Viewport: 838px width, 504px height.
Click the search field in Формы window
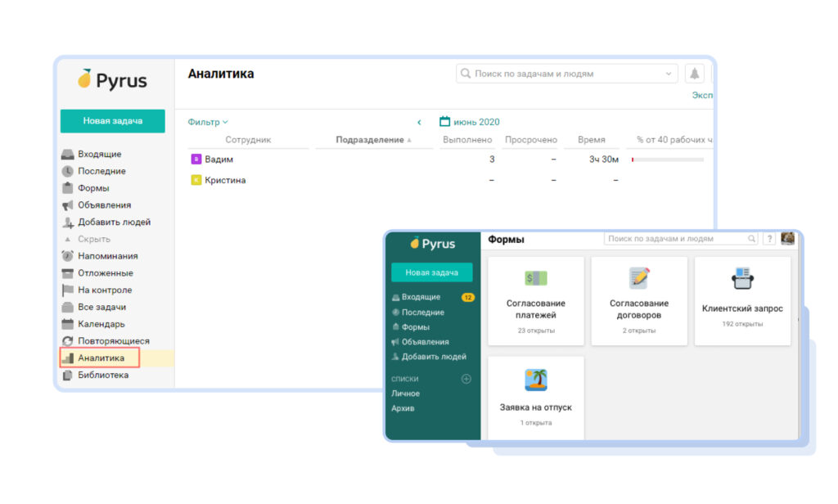(681, 239)
